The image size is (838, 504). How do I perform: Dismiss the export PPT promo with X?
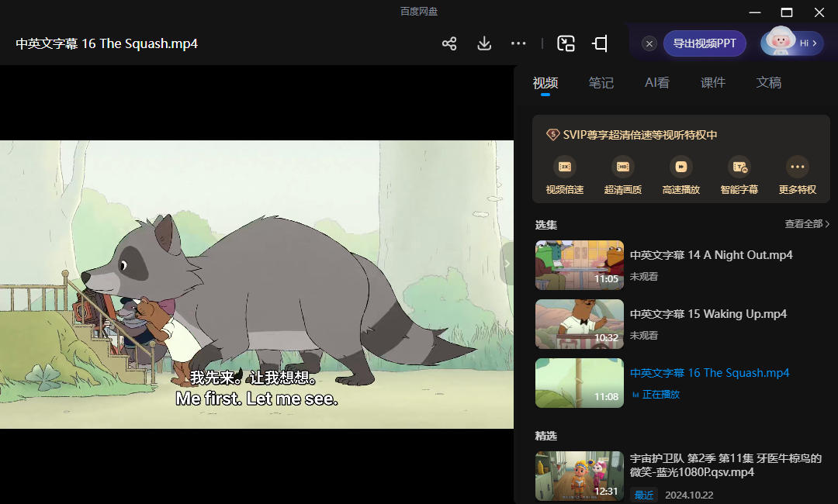point(650,43)
